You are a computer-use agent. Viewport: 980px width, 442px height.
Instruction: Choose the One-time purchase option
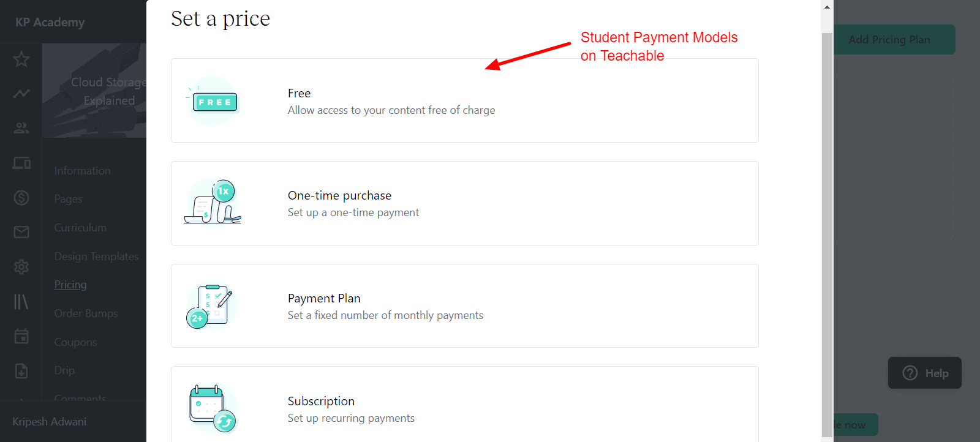pos(464,203)
